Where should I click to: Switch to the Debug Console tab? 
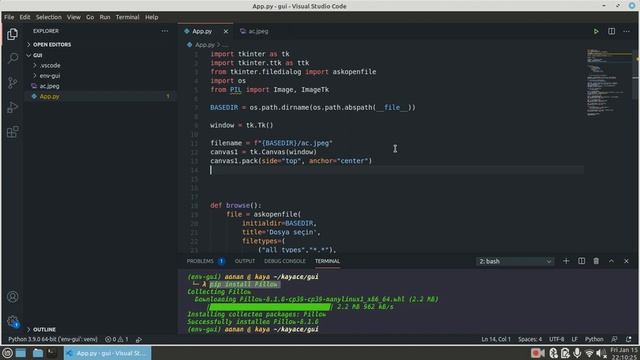pyautogui.click(x=284, y=261)
